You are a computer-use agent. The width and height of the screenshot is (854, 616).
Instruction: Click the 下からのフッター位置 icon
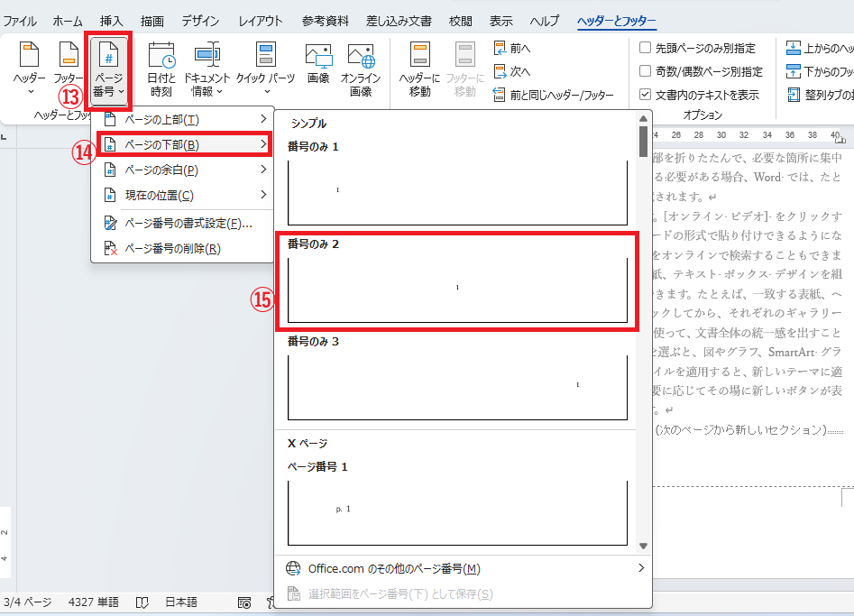click(793, 71)
